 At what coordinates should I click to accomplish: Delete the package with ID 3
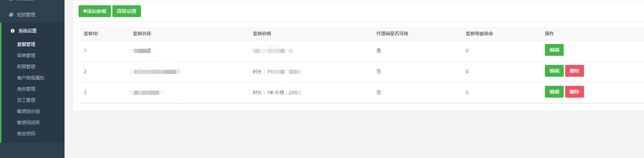pyautogui.click(x=574, y=92)
